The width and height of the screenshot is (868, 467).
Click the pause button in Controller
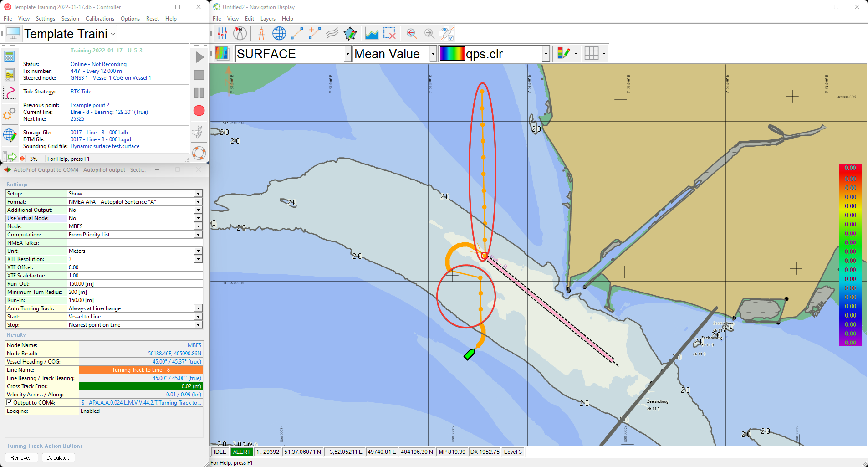pyautogui.click(x=199, y=93)
